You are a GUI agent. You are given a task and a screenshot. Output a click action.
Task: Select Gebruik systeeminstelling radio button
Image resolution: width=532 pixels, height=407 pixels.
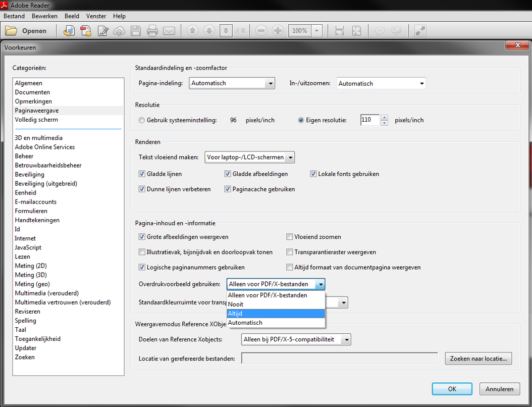click(x=141, y=120)
